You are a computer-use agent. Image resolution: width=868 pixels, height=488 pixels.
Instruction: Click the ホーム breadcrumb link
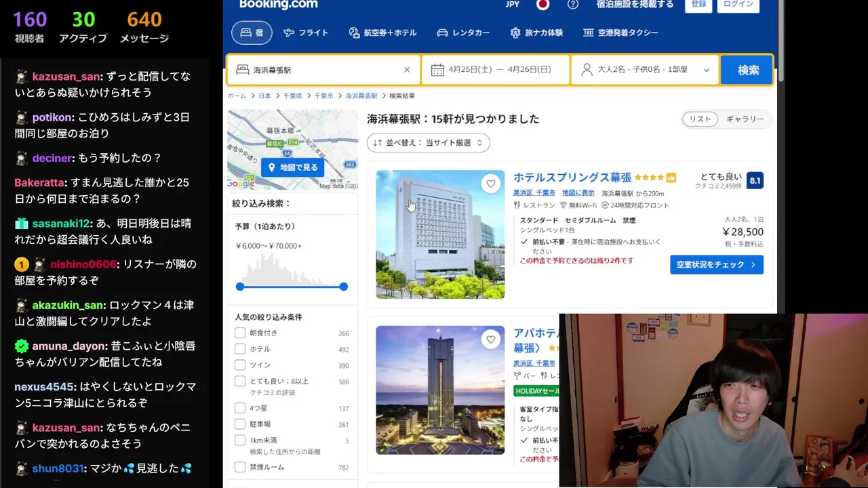[x=237, y=96]
